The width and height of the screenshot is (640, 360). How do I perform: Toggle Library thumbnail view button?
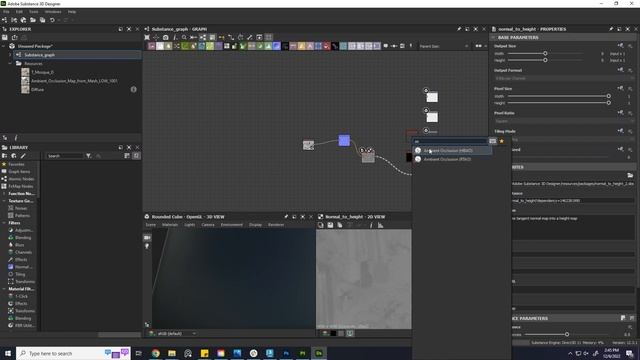[x=127, y=156]
